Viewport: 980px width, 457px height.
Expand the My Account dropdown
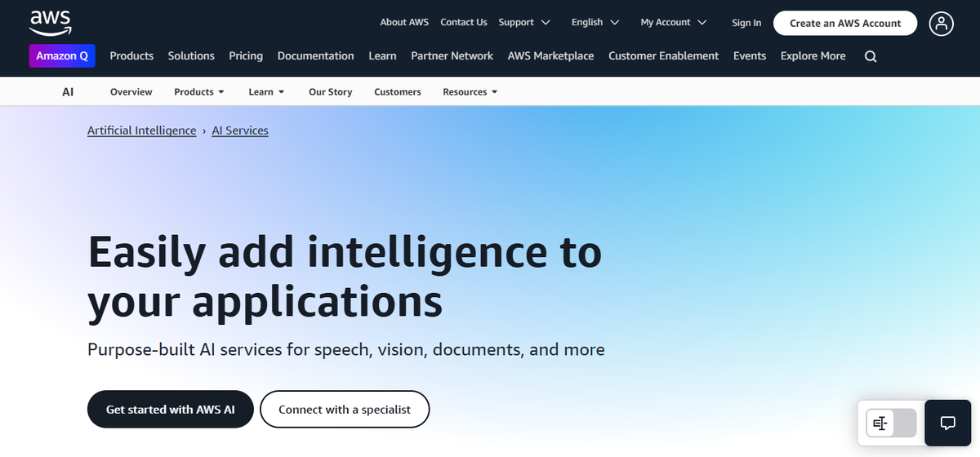coord(674,23)
